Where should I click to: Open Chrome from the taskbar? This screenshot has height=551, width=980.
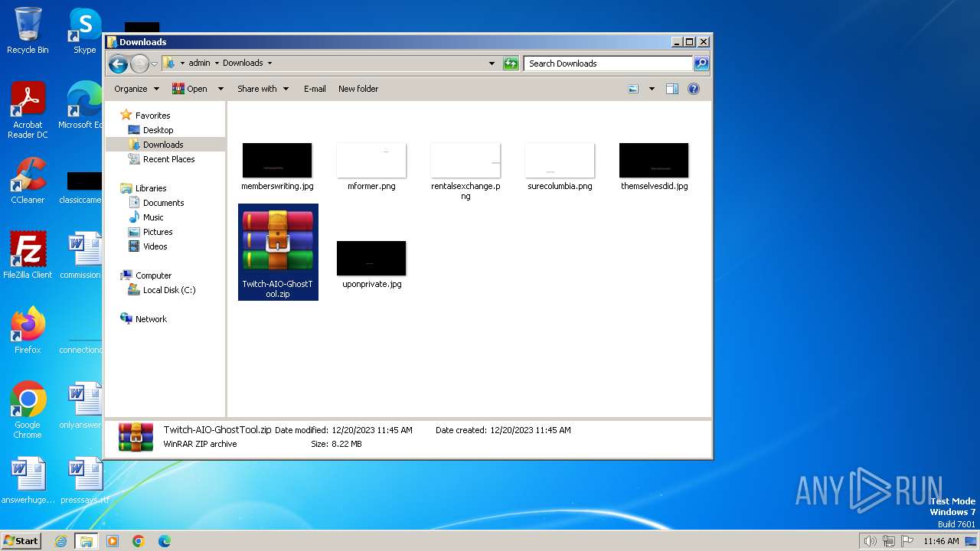tap(139, 541)
